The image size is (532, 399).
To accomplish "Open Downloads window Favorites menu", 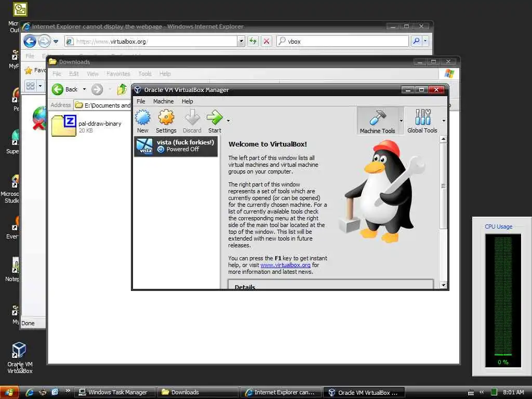I will (118, 74).
